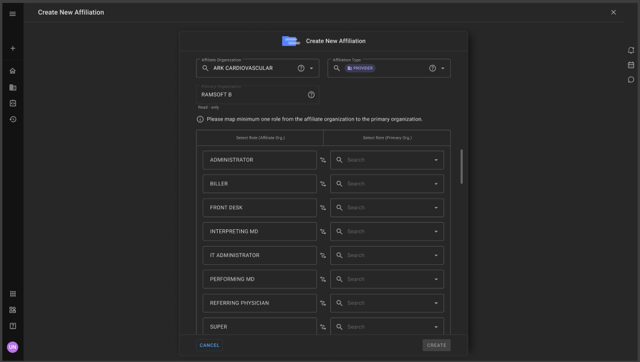Image resolution: width=640 pixels, height=362 pixels.
Task: Open the history clock sidebar icon
Action: point(13,119)
